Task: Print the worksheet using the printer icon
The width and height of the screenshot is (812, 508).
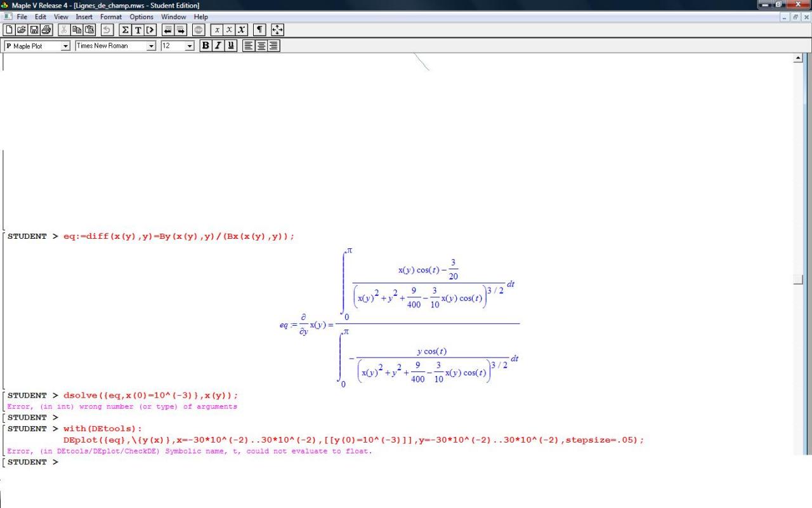Action: [46, 30]
